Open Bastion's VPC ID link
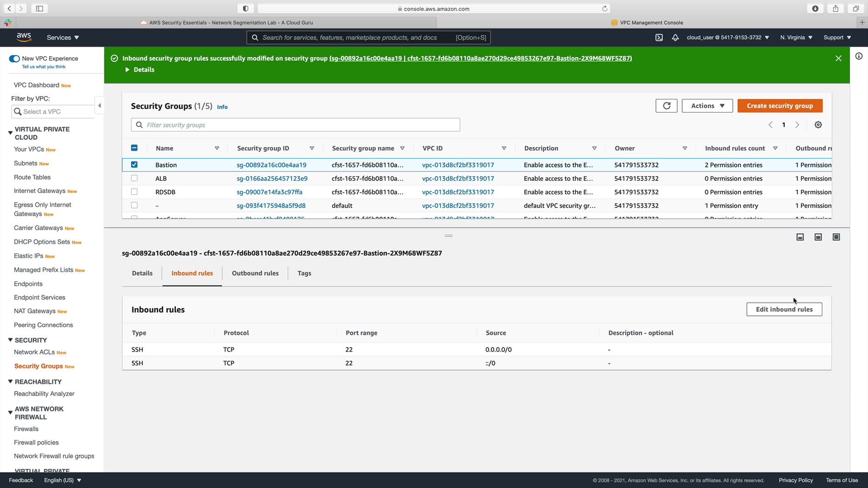The height and width of the screenshot is (488, 868). [x=458, y=165]
